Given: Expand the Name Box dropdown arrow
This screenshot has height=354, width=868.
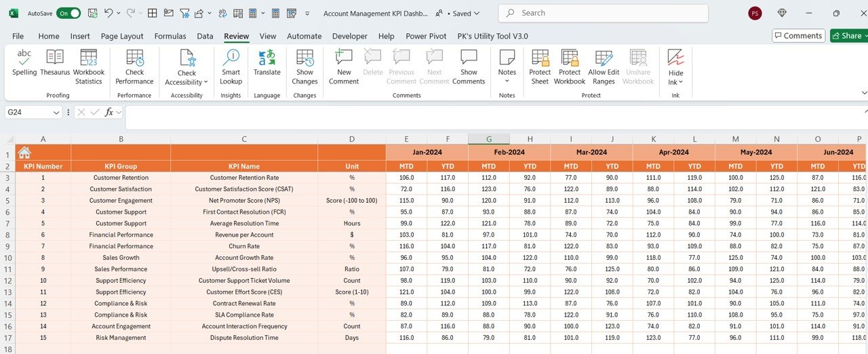Looking at the screenshot, I should (56, 112).
